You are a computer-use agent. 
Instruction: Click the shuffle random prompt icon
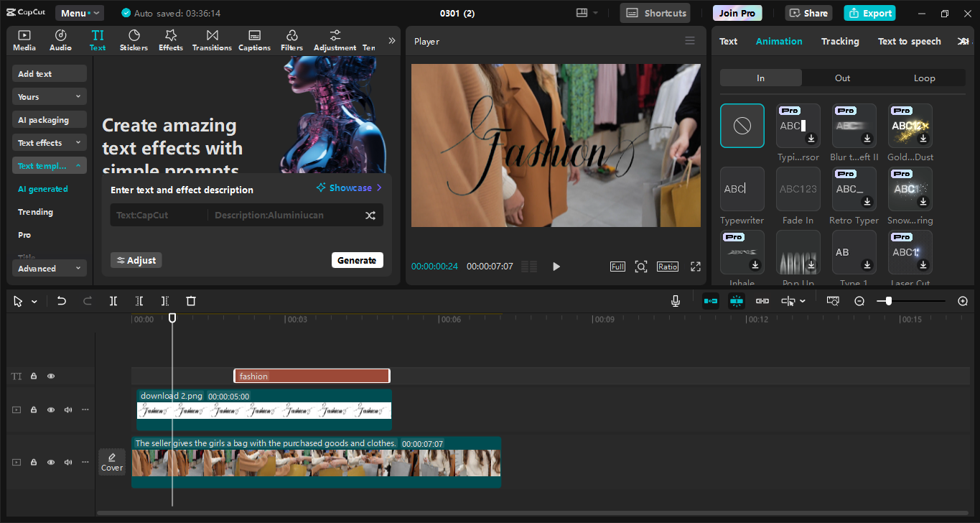370,216
